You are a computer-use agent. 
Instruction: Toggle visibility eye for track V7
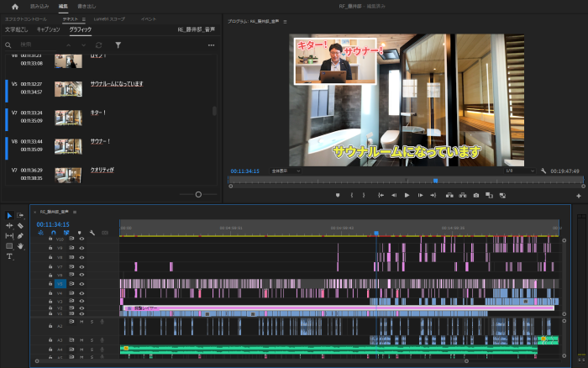coord(81,266)
